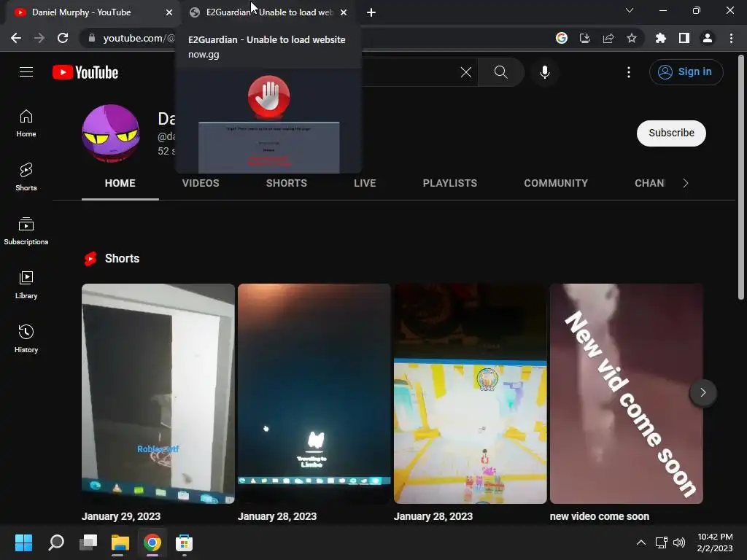Click the Shorts section heading

tap(122, 259)
